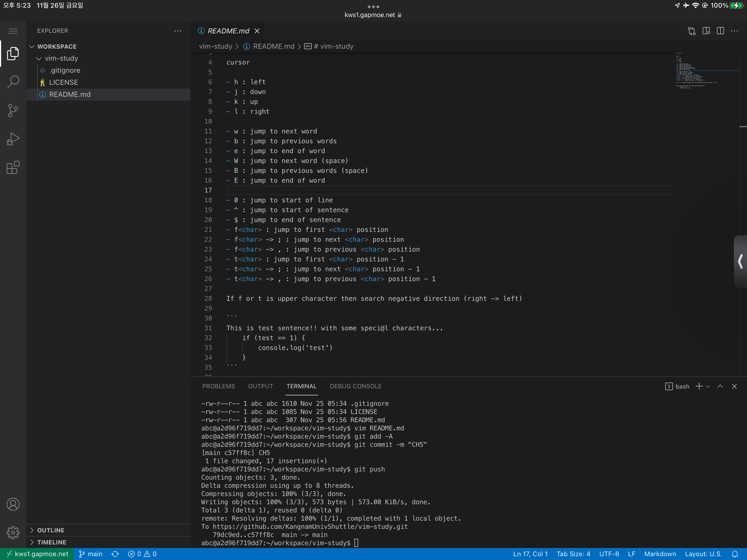Switch to the DEBUG CONSOLE tab
The image size is (747, 560).
coord(356,386)
